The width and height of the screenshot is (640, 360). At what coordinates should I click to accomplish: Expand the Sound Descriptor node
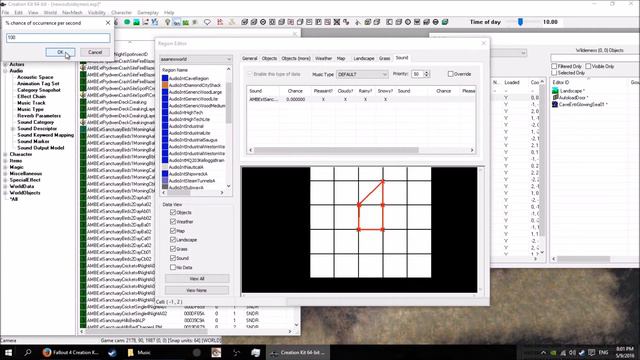click(13, 129)
